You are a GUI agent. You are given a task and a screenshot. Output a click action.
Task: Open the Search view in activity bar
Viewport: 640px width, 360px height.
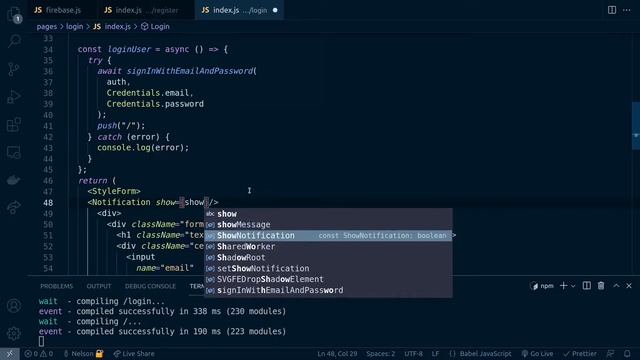tap(14, 41)
